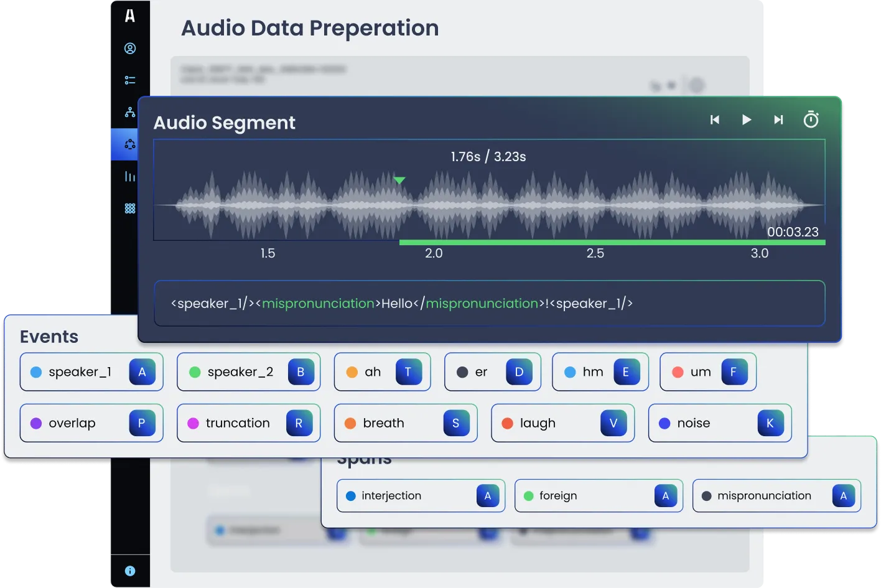This screenshot has height=588, width=881.
Task: Select the foreign span annotation
Action: tap(599, 496)
